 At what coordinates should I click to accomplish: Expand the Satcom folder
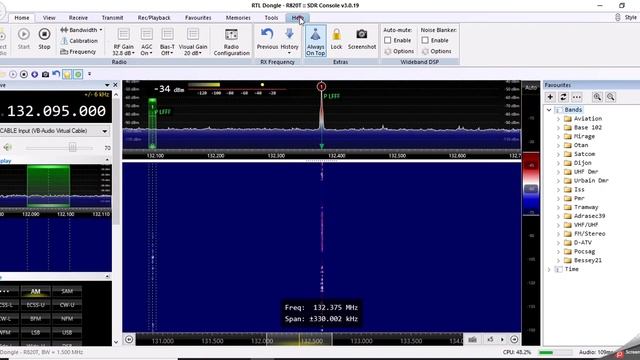559,154
